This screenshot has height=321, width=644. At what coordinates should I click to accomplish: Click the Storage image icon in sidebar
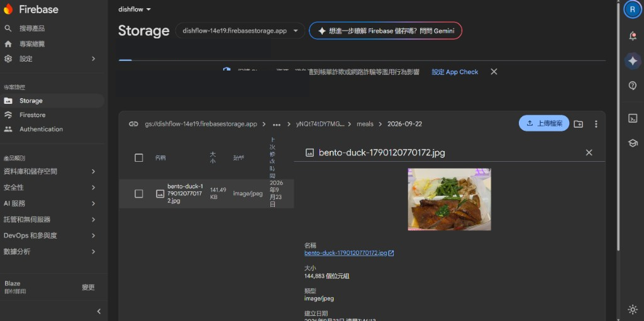[x=8, y=101]
